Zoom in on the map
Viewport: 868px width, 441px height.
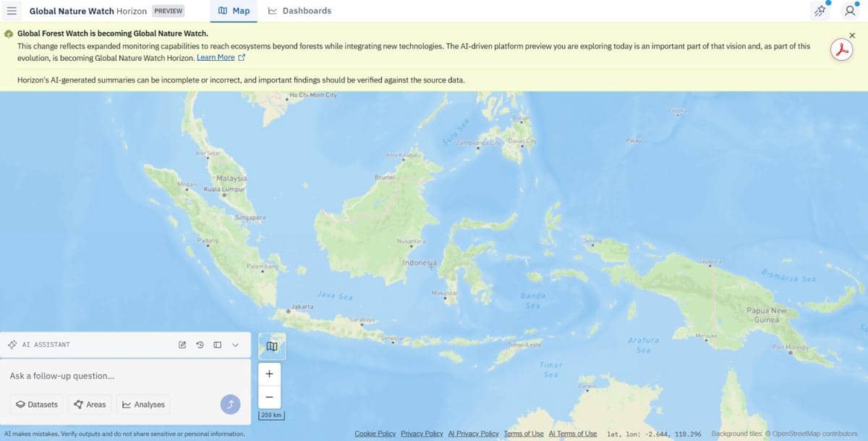269,374
